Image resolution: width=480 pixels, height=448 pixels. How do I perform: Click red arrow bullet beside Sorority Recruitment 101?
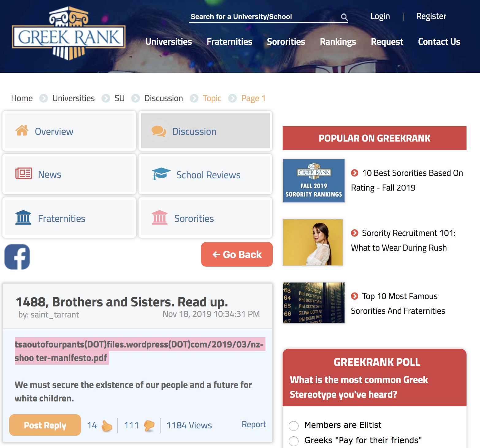(355, 233)
